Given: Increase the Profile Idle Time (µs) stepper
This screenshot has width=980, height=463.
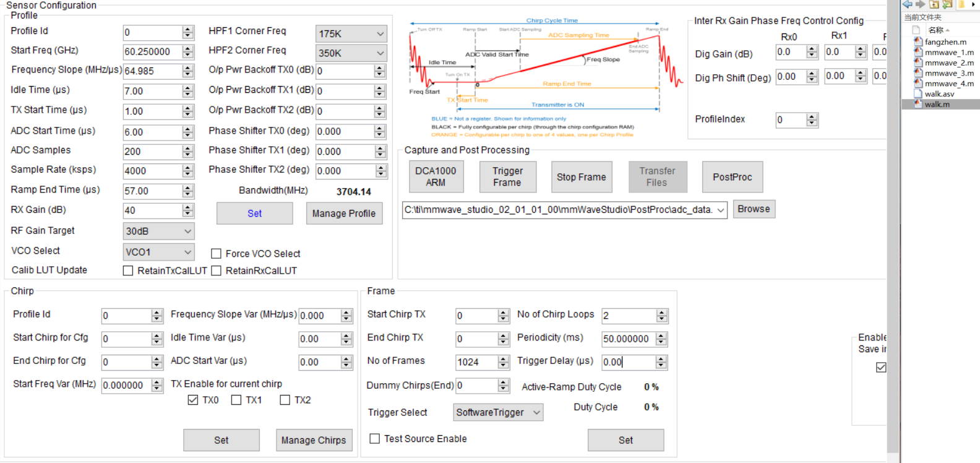Looking at the screenshot, I should (188, 88).
